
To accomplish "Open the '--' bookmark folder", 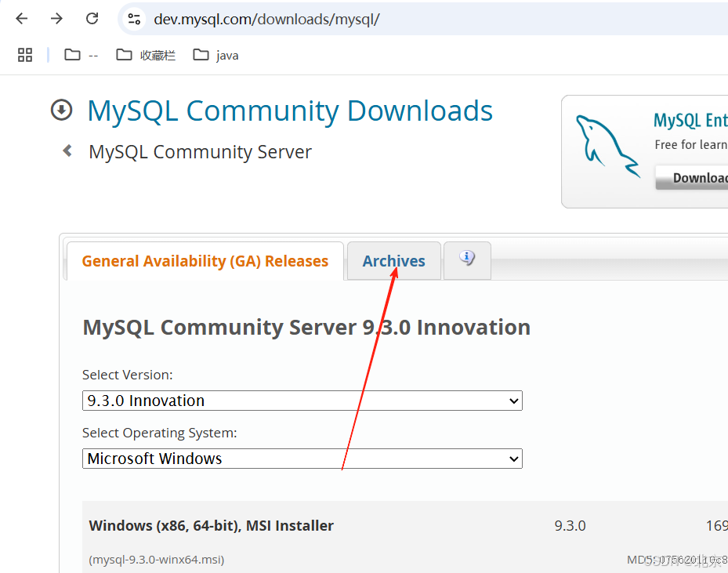I will click(x=81, y=55).
